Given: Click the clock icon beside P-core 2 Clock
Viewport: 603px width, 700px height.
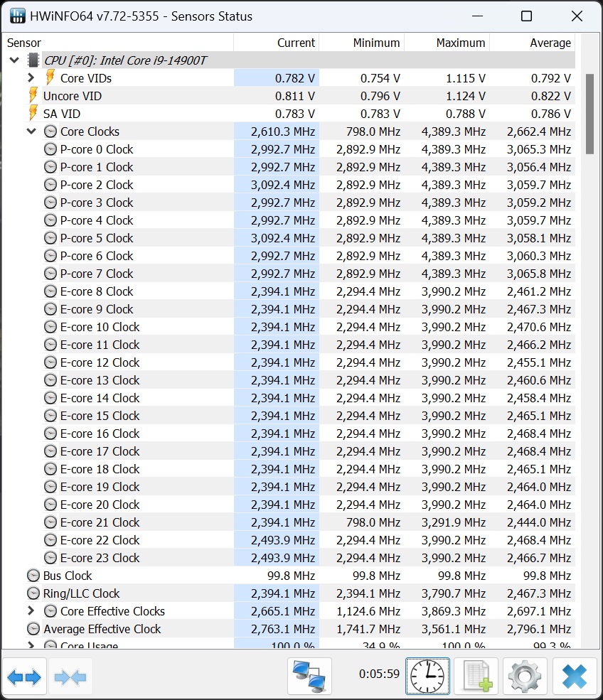Looking at the screenshot, I should click(50, 184).
